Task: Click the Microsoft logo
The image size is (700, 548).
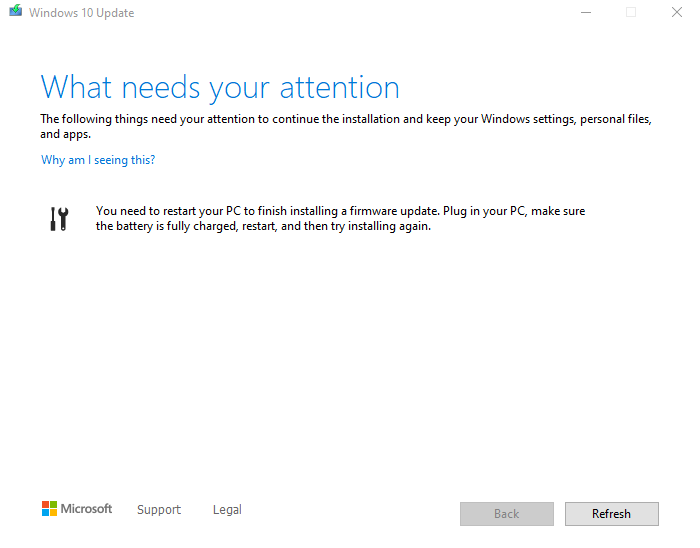Action: click(x=77, y=509)
